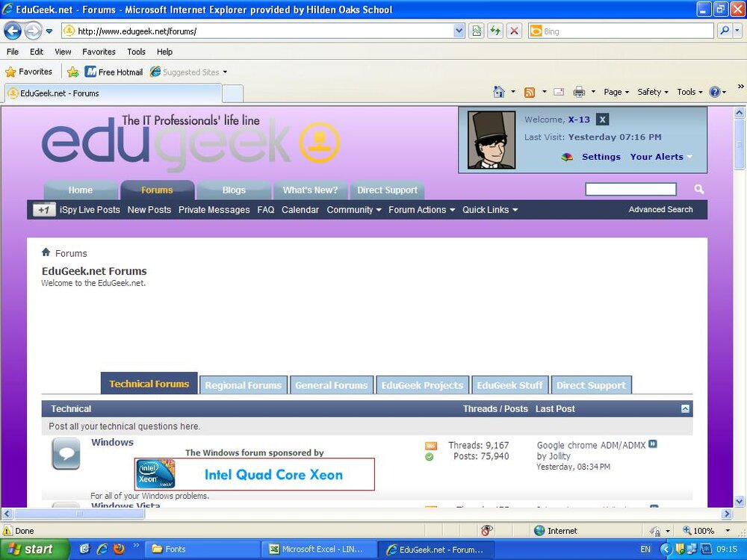Viewport: 747px width, 560px height.
Task: Open the search provider dropdown arrow
Action: click(737, 31)
